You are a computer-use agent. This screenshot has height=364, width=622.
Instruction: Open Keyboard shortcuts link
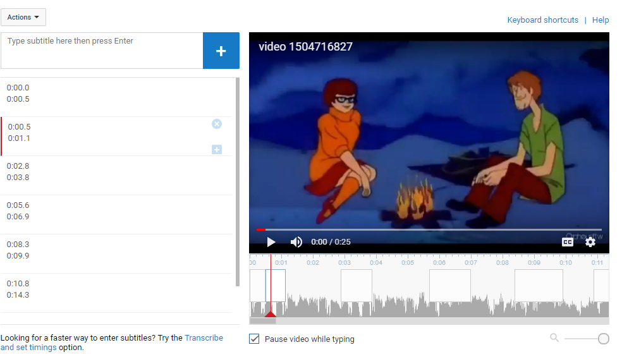coord(542,20)
